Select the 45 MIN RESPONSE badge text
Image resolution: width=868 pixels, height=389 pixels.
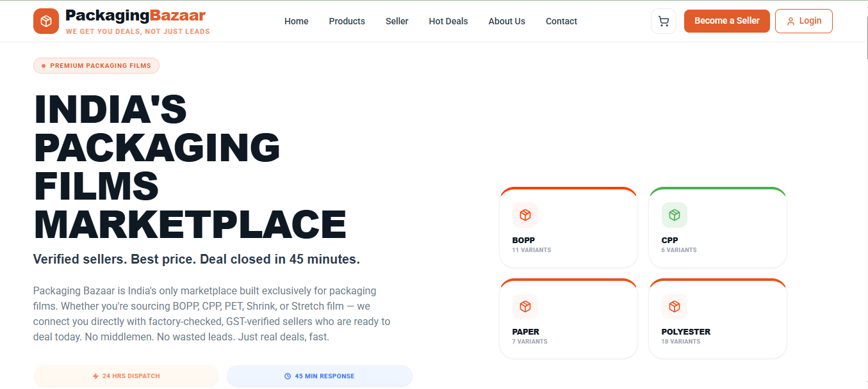tap(325, 376)
